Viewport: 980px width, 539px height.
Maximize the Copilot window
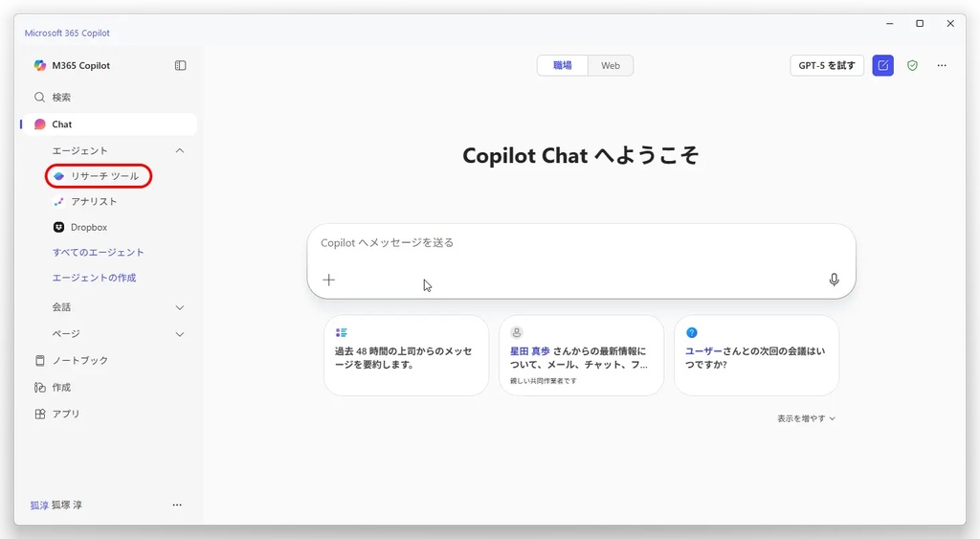click(x=920, y=24)
